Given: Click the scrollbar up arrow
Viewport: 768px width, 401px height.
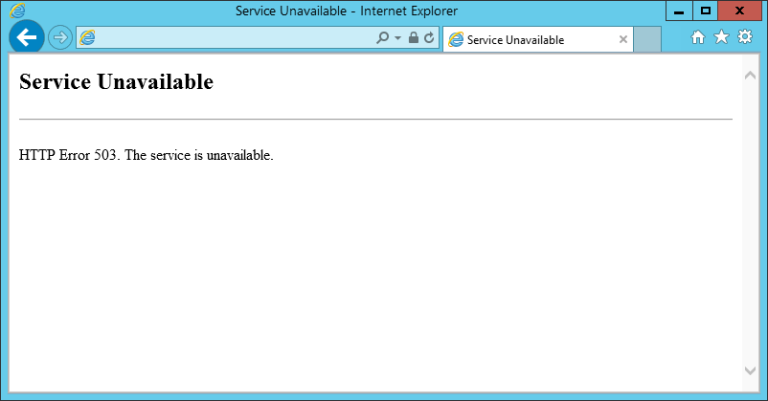Looking at the screenshot, I should (750, 75).
